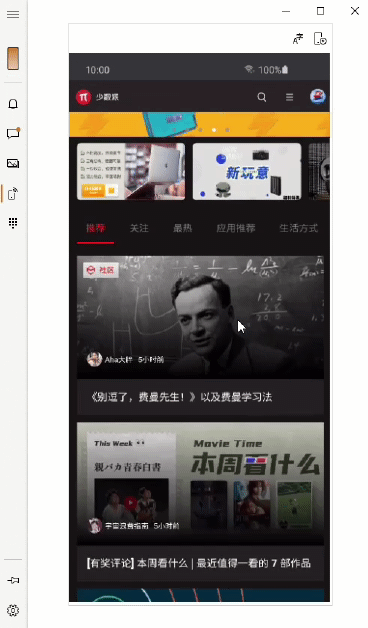Click the language translate icon above phone
368x628 pixels.
click(298, 39)
